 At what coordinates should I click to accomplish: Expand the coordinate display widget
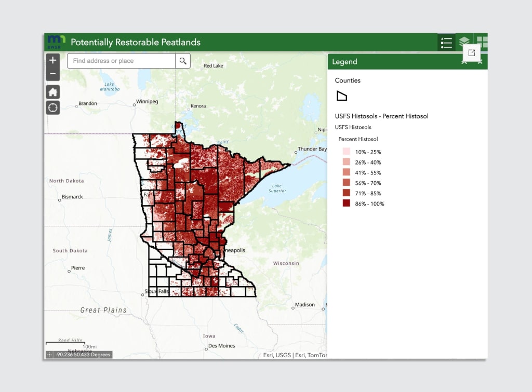[48, 354]
